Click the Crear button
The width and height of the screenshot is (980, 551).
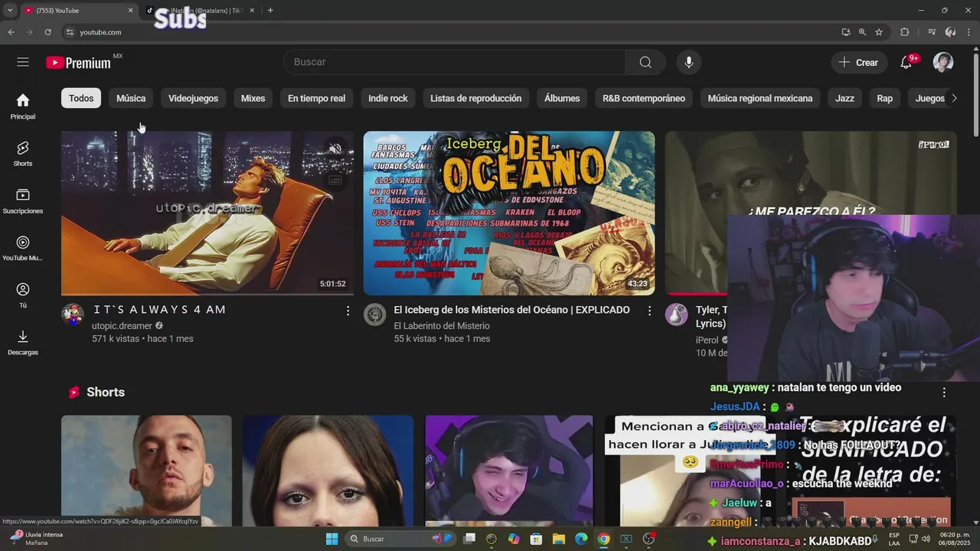859,63
